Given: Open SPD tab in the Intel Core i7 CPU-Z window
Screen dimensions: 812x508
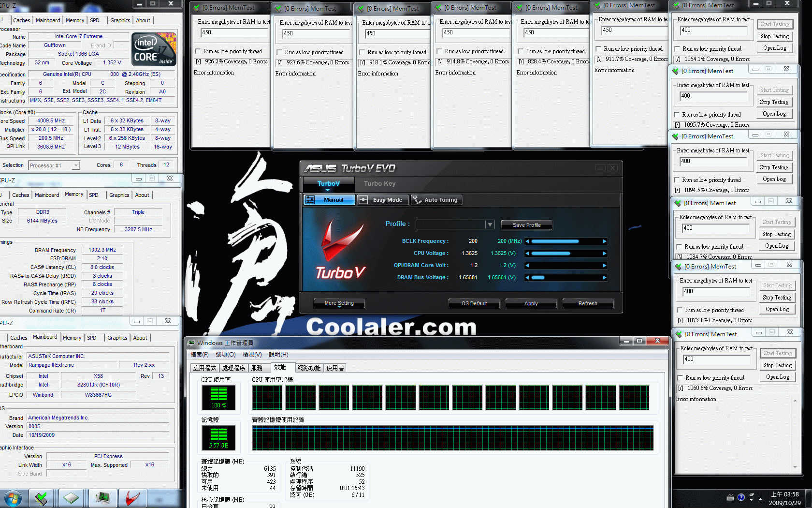Looking at the screenshot, I should [x=95, y=20].
